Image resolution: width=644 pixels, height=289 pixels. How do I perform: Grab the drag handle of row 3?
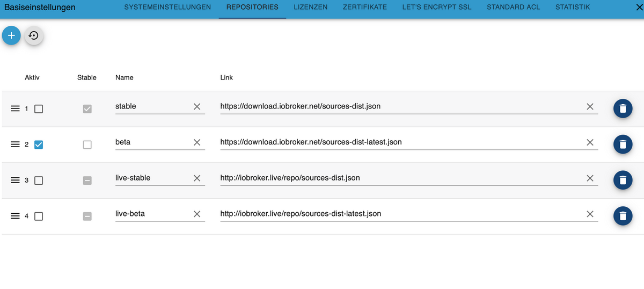coord(16,180)
